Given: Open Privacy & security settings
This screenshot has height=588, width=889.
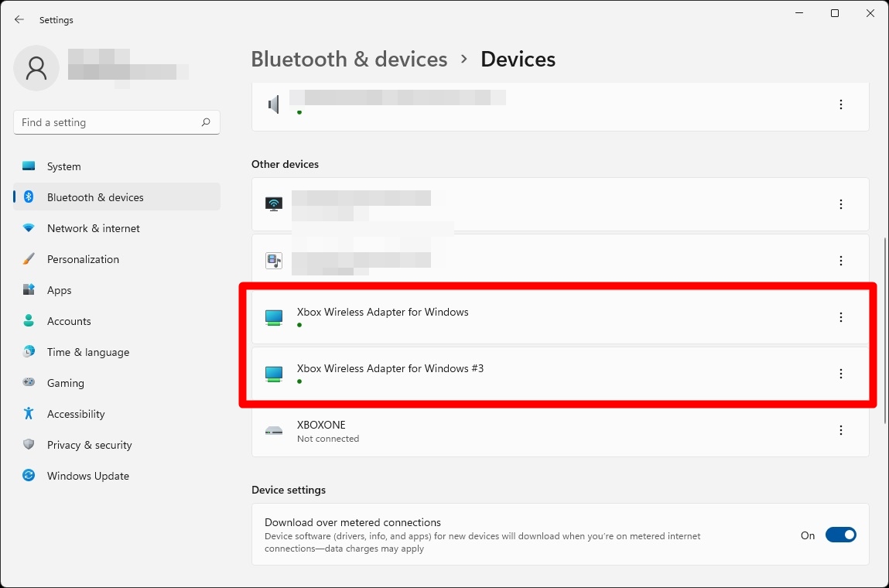Looking at the screenshot, I should tap(116, 445).
